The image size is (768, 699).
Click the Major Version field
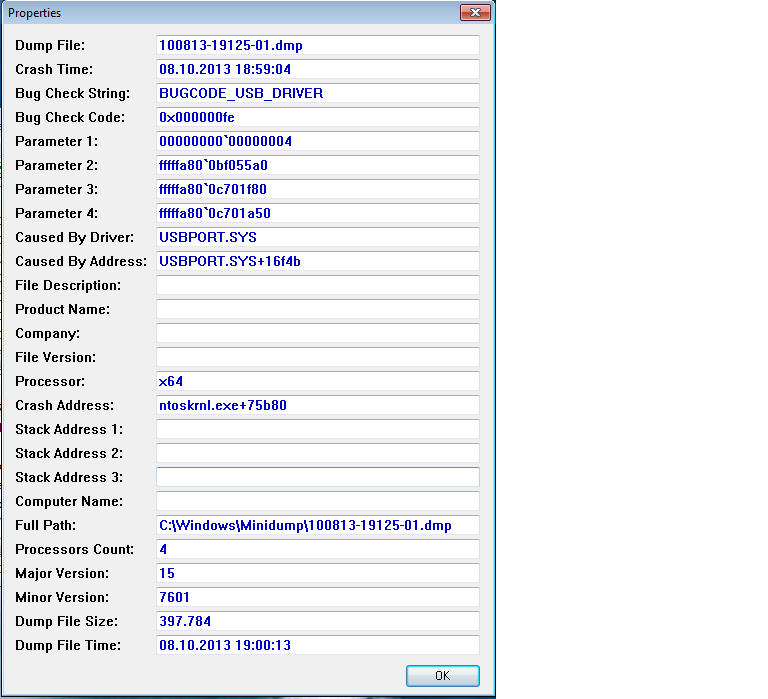(318, 573)
